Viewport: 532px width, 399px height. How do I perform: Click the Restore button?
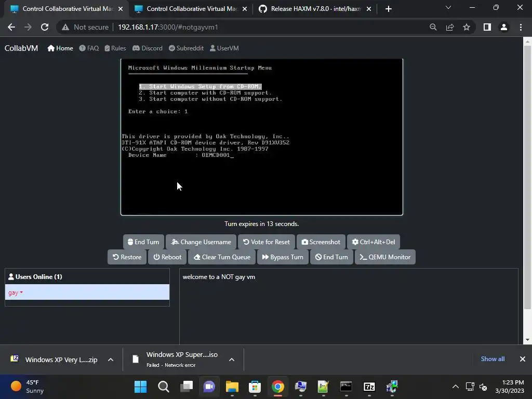tap(127, 257)
